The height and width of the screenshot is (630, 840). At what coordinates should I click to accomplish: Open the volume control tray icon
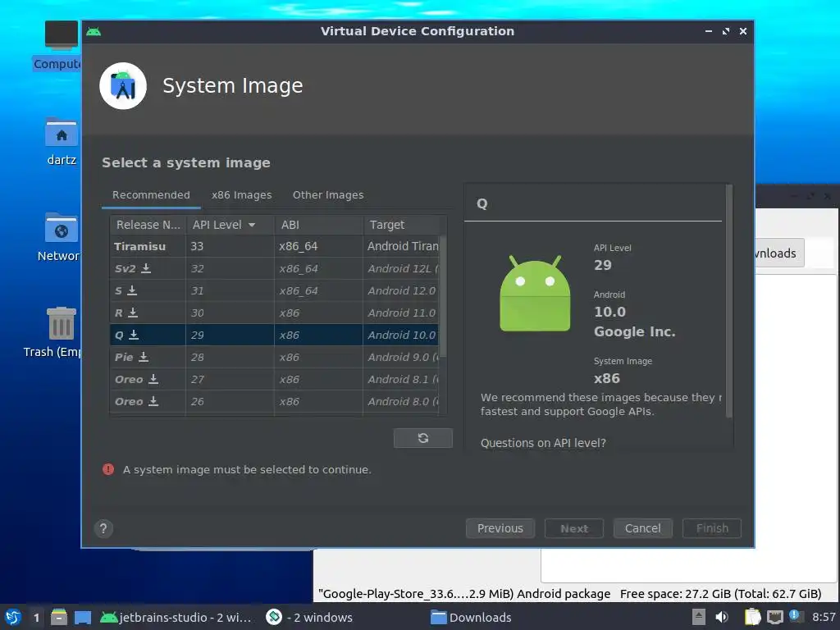722,617
